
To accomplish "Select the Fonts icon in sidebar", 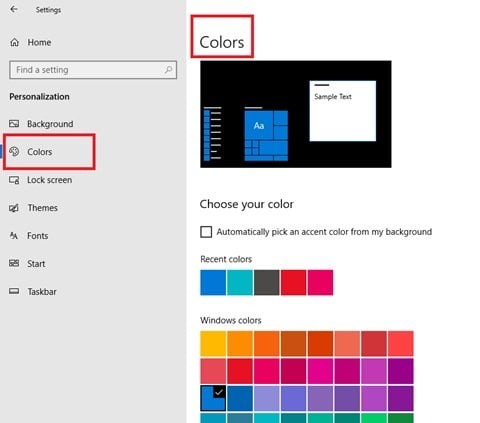I will click(14, 236).
